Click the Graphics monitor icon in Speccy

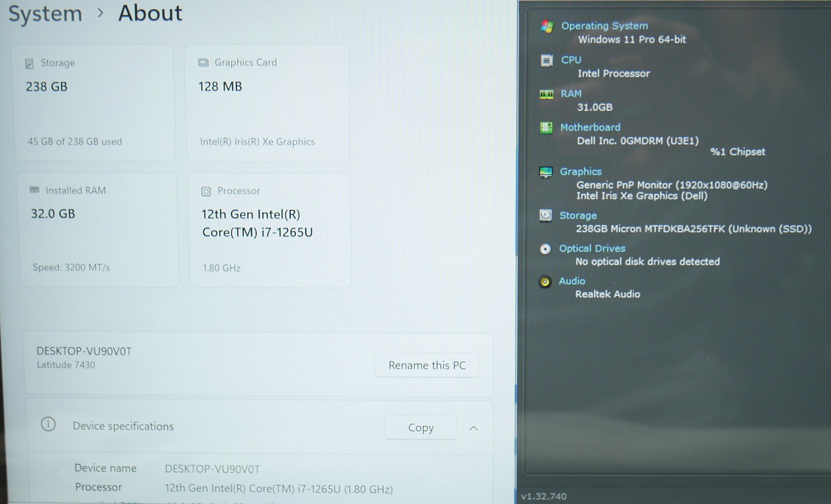(x=546, y=172)
